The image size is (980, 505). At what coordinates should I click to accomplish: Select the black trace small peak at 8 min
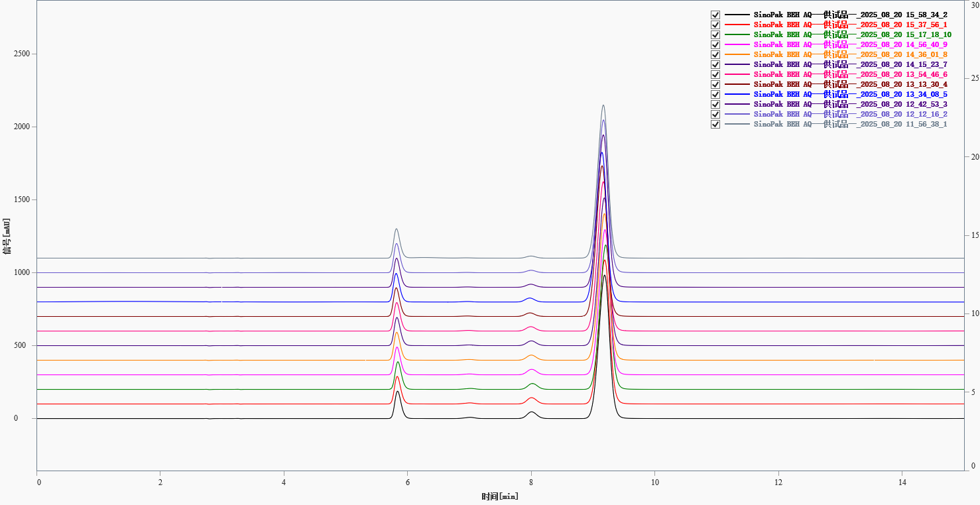tap(532, 412)
